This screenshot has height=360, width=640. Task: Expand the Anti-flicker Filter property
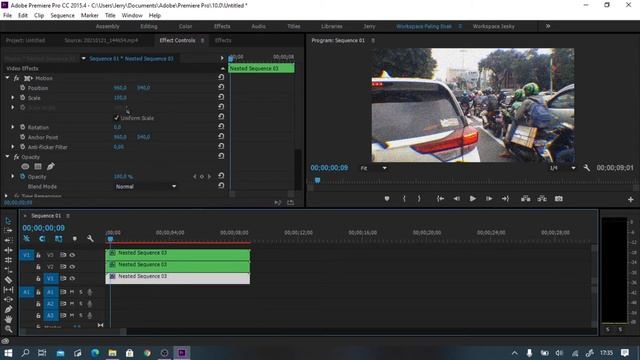[13, 147]
